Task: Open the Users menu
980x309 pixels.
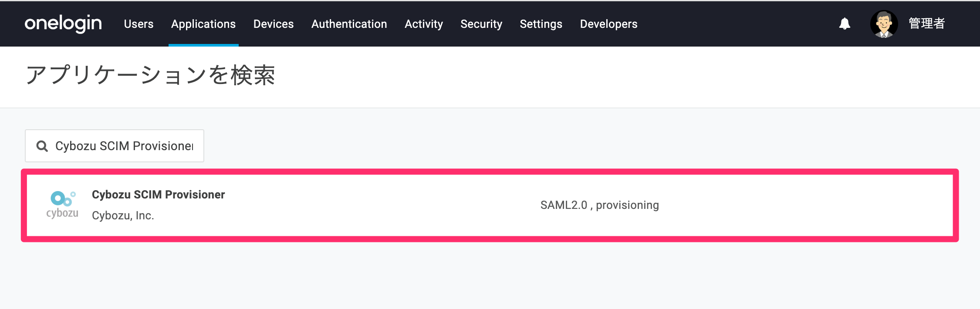Action: 139,24
